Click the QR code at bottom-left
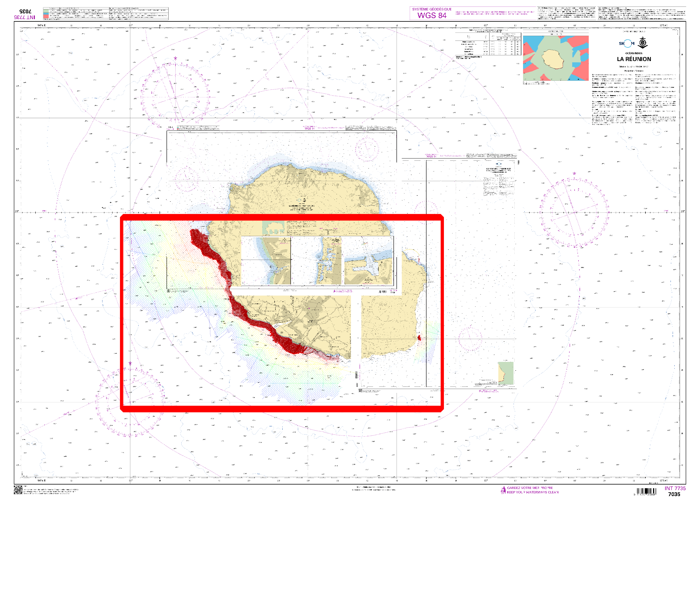The width and height of the screenshot is (700, 605). point(18,490)
